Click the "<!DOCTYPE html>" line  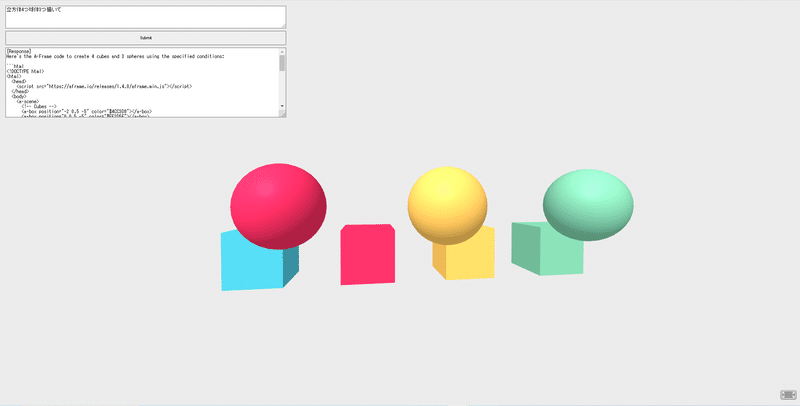click(26, 71)
